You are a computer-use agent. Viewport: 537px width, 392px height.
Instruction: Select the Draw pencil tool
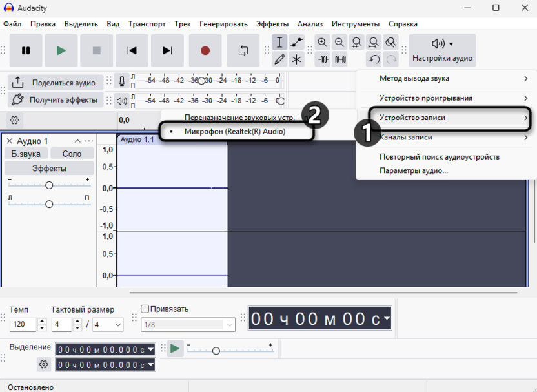click(279, 59)
